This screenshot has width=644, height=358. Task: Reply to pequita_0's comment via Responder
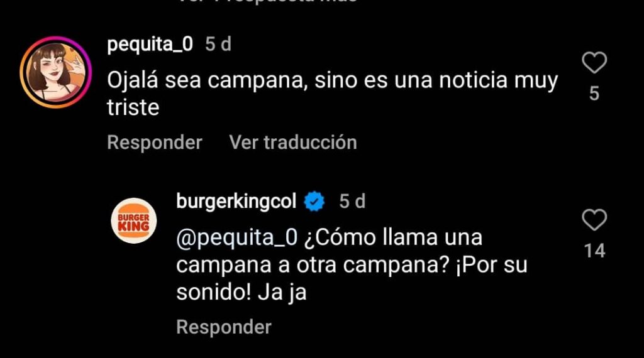155,143
